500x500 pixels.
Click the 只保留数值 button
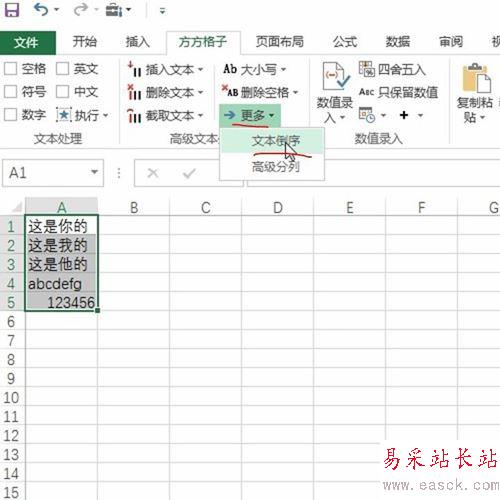398,92
